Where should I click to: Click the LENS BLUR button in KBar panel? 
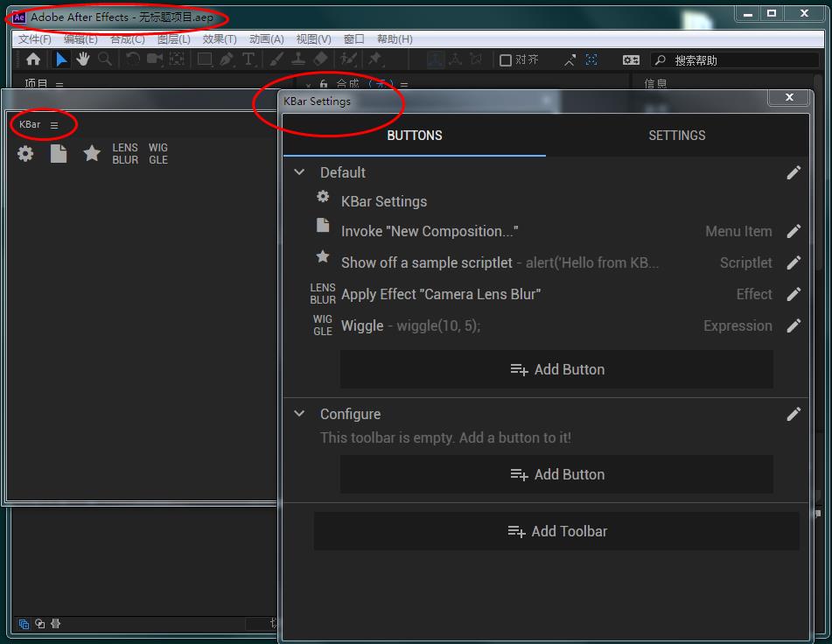[125, 154]
